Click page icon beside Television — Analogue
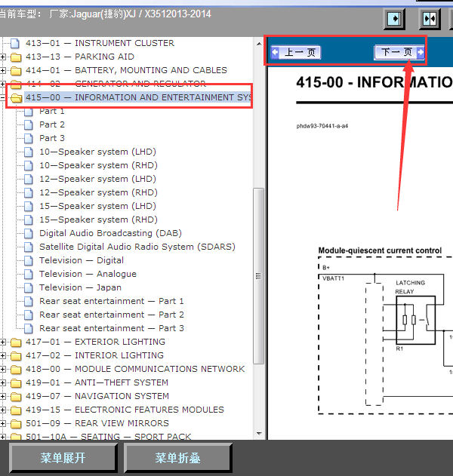This screenshot has height=476, width=453. [29, 274]
